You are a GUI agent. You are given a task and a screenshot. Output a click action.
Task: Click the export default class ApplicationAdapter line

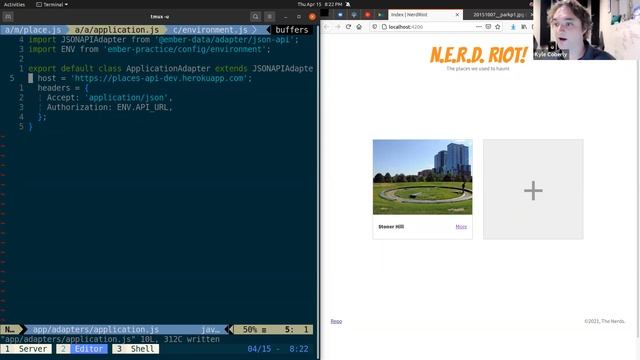pyautogui.click(x=171, y=69)
